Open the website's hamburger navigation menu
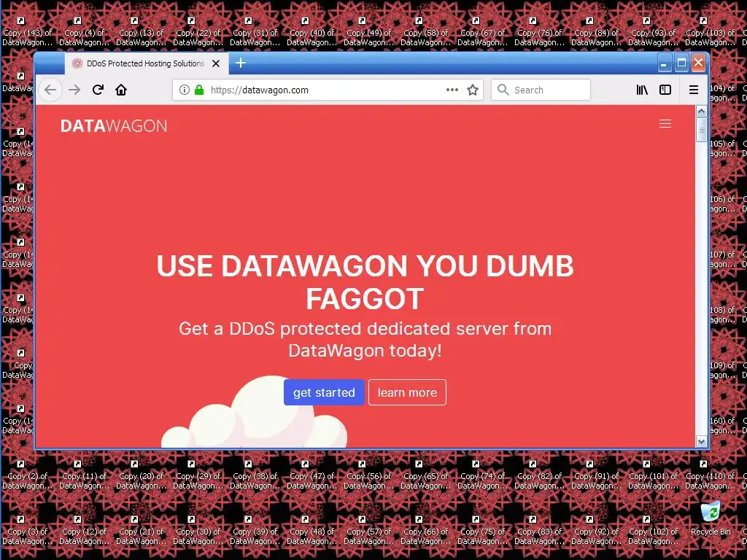This screenshot has height=560, width=747. coord(665,124)
